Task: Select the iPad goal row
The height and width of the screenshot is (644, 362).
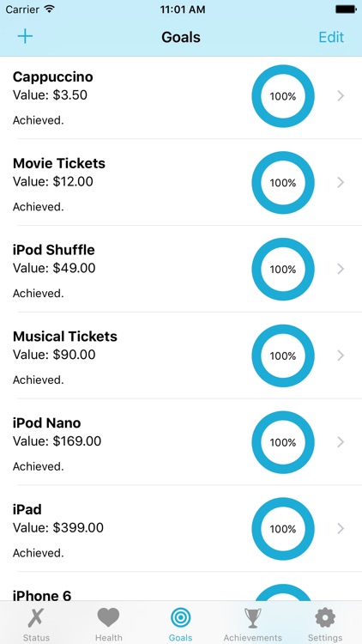Action: (181, 529)
